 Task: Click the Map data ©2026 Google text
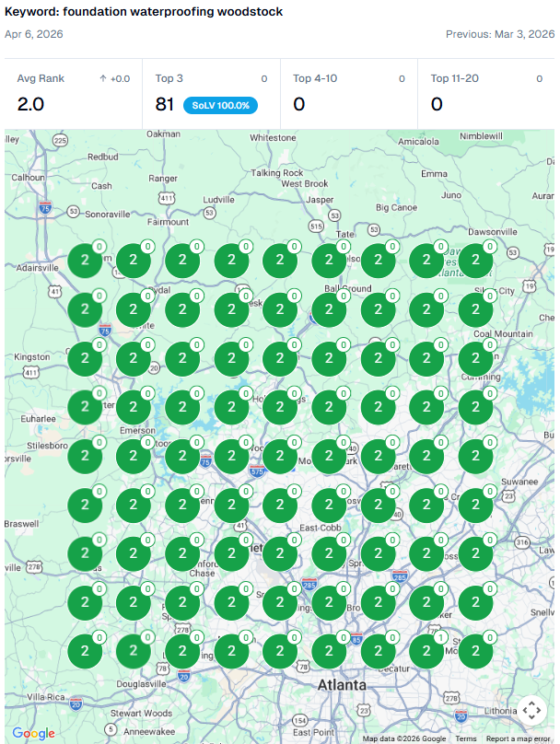pyautogui.click(x=404, y=738)
